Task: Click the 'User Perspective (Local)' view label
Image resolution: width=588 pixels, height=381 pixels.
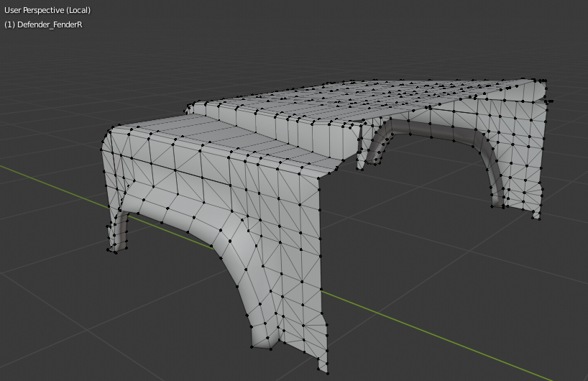Action: click(x=47, y=10)
